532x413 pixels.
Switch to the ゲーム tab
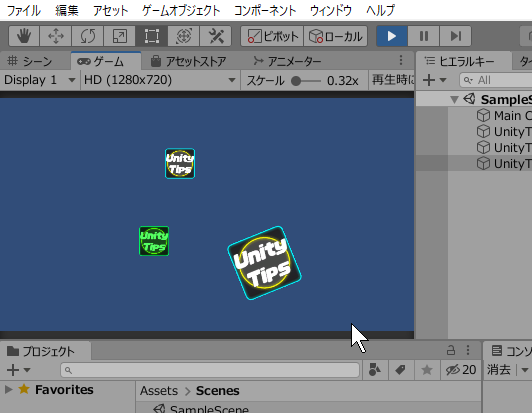pos(106,61)
